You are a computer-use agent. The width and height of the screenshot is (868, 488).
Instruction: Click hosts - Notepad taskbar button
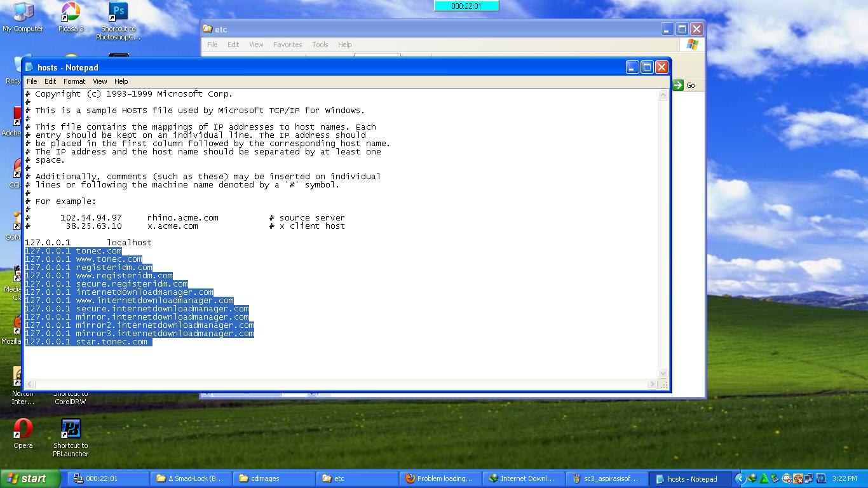point(690,478)
